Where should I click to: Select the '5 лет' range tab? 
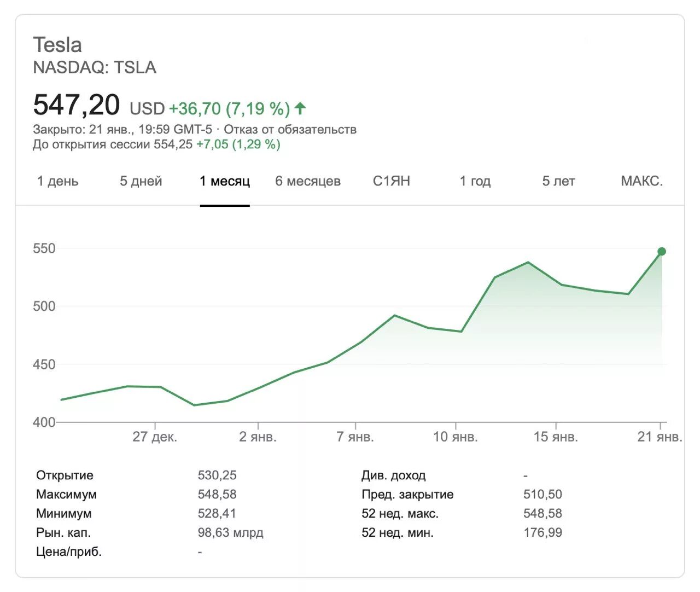point(558,181)
